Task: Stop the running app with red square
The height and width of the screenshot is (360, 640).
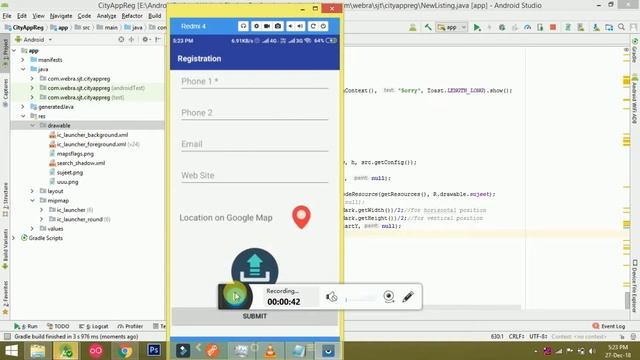Action: click(x=553, y=27)
